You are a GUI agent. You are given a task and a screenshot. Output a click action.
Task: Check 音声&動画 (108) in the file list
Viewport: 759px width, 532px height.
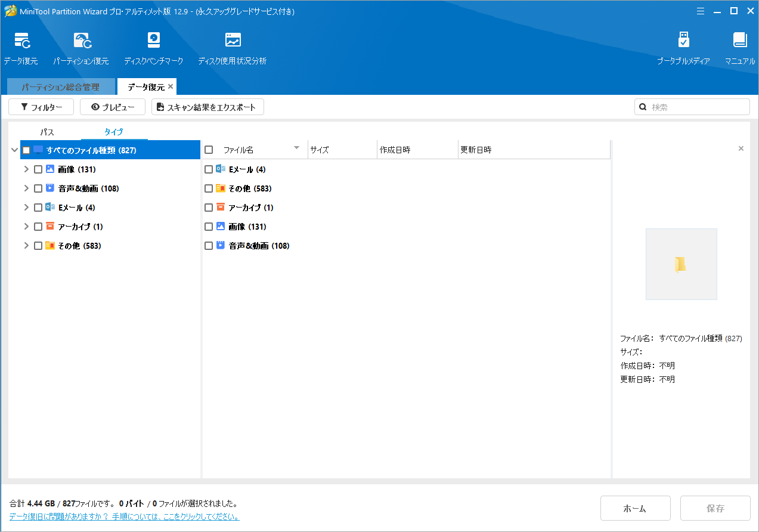coord(209,246)
